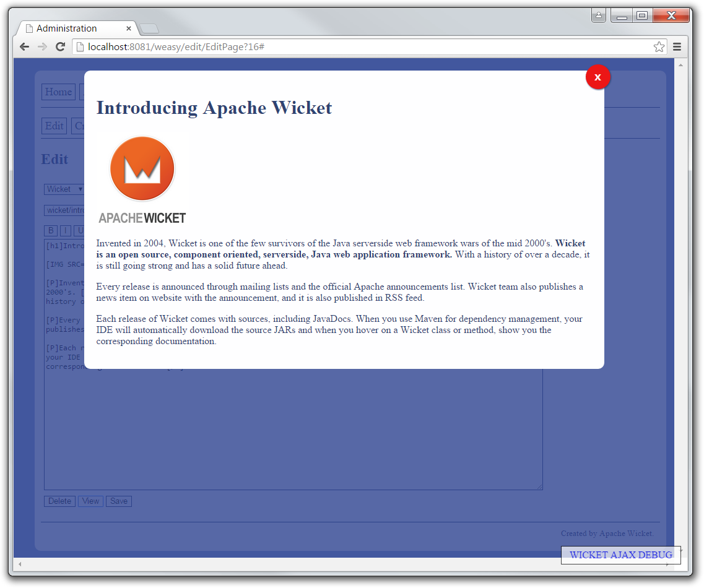Click the wicket/intro path input field
704x588 pixels.
tap(64, 210)
